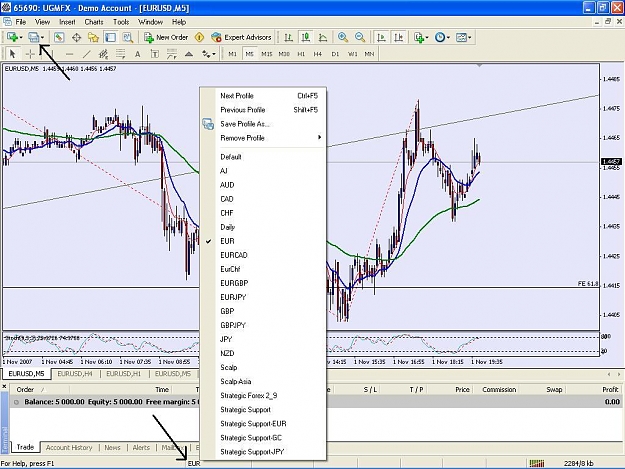Switch timeframe to W1
The width and height of the screenshot is (625, 469).
[x=352, y=54]
